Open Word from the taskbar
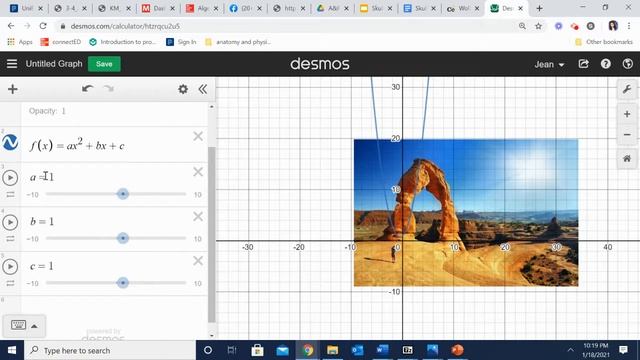The width and height of the screenshot is (640, 360). coord(382,350)
